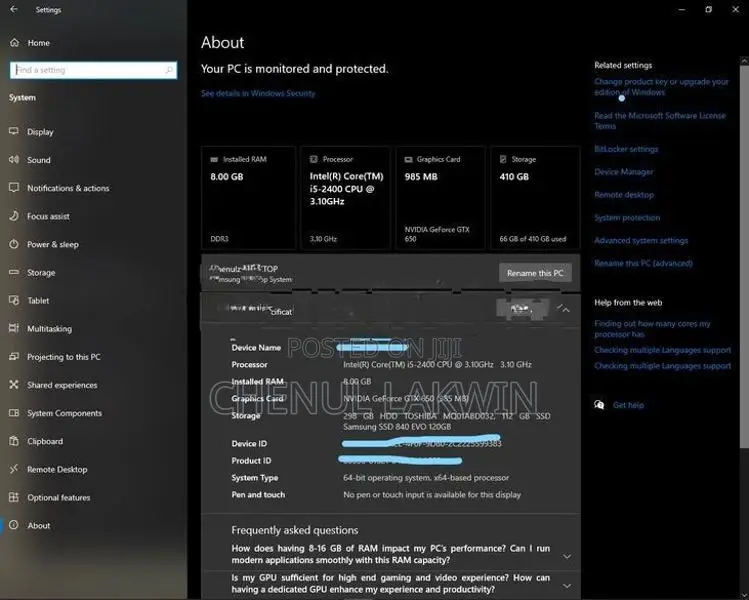Open Display settings in sidebar
Screen dimensions: 749x600
(x=40, y=132)
